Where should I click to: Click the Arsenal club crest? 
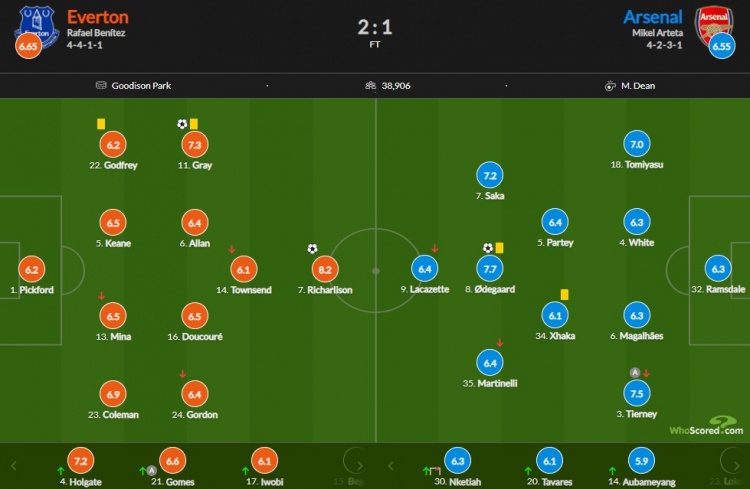[x=714, y=26]
